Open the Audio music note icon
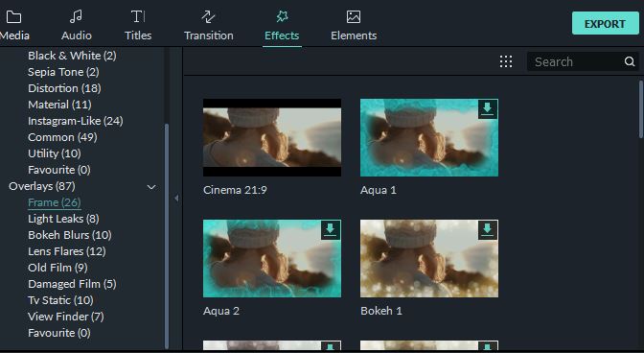The width and height of the screenshot is (644, 353). tap(76, 17)
